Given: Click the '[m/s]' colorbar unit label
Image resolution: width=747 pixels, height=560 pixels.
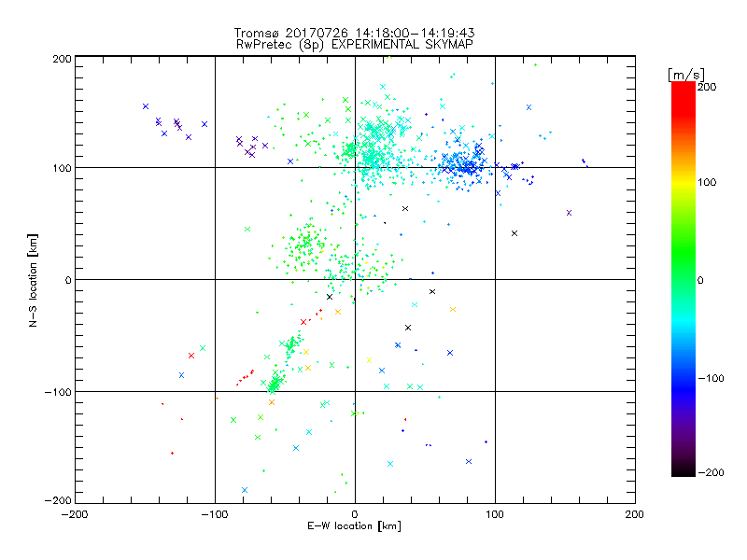Looking at the screenshot, I should (x=685, y=75).
